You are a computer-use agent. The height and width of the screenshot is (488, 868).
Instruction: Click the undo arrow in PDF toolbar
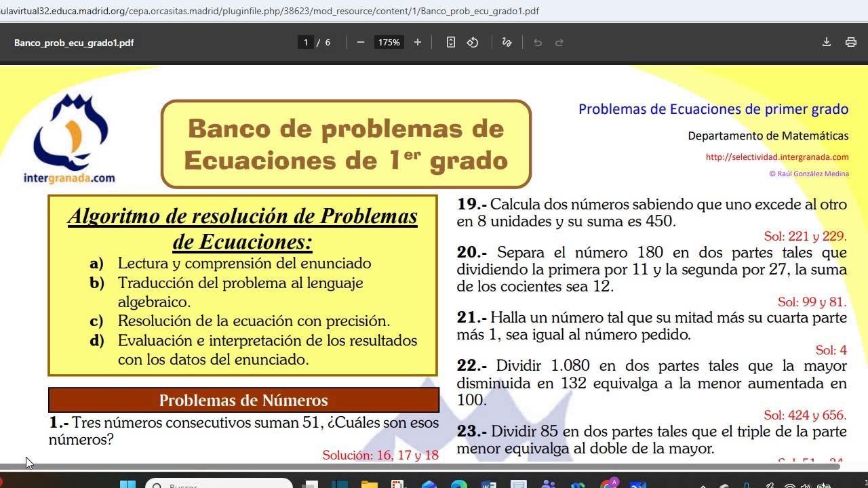[538, 42]
